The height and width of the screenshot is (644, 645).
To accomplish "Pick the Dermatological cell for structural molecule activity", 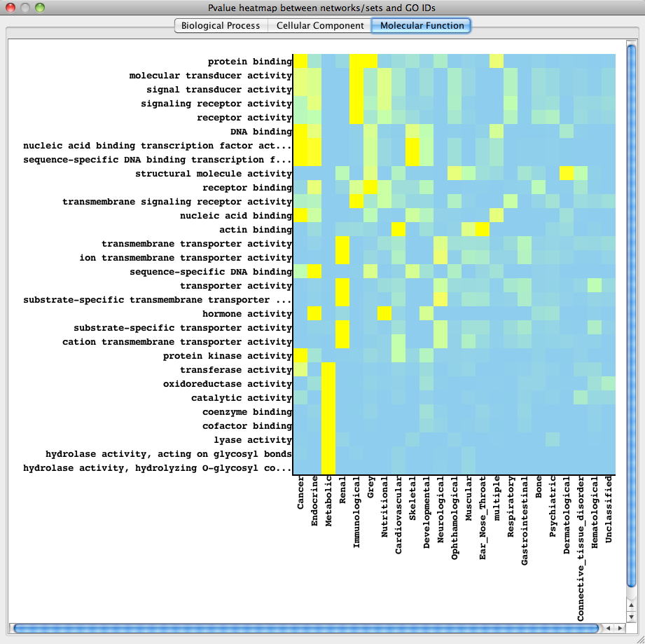I will tap(567, 174).
